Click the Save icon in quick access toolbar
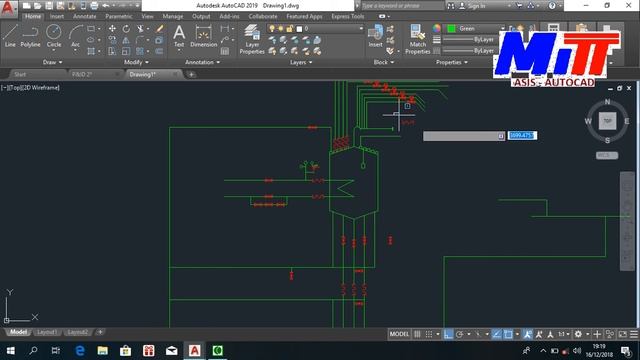 pos(49,6)
